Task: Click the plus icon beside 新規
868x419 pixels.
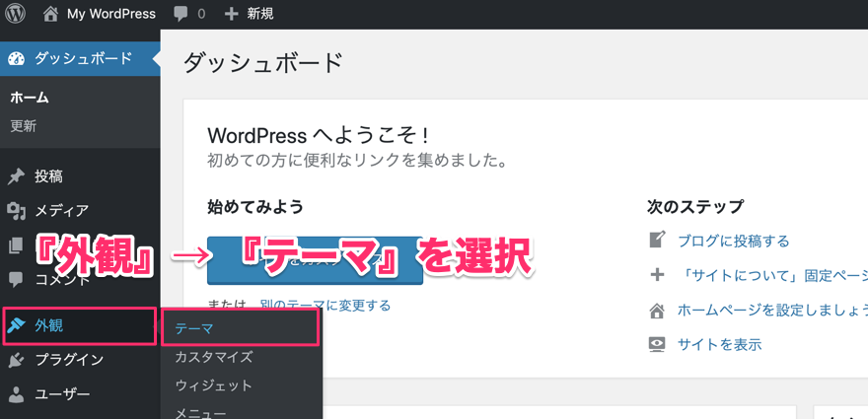Action: [x=231, y=14]
